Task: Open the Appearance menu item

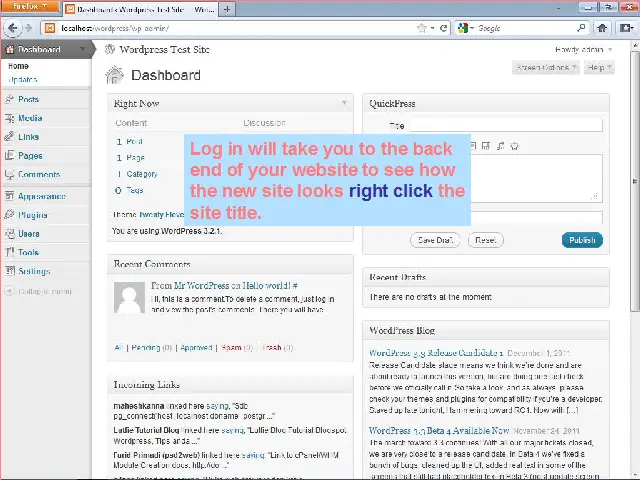Action: pos(42,196)
